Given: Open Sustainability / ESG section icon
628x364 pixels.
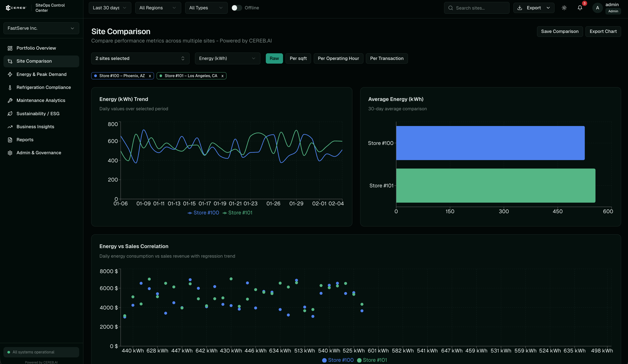Looking at the screenshot, I should (10, 113).
